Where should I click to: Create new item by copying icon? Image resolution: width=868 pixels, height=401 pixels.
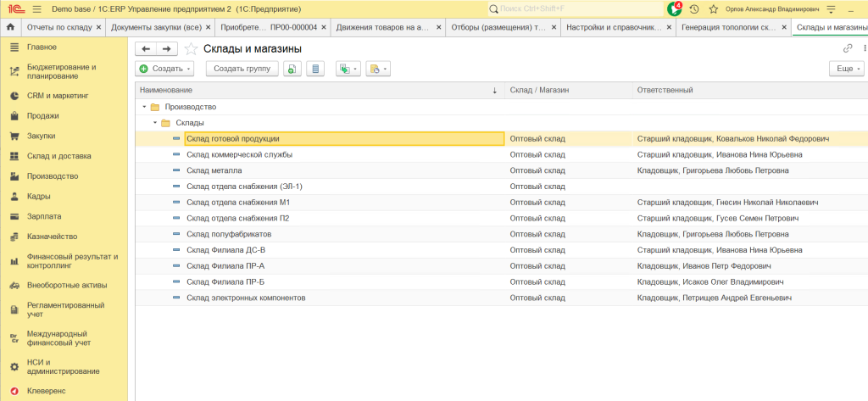292,69
